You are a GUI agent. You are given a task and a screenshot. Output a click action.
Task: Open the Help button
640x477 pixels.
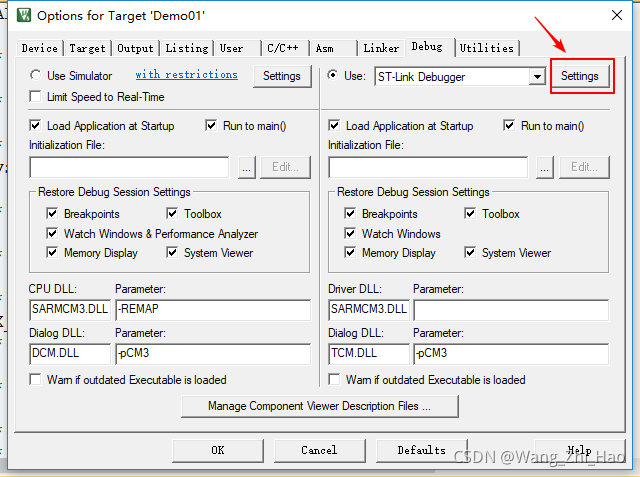[580, 450]
